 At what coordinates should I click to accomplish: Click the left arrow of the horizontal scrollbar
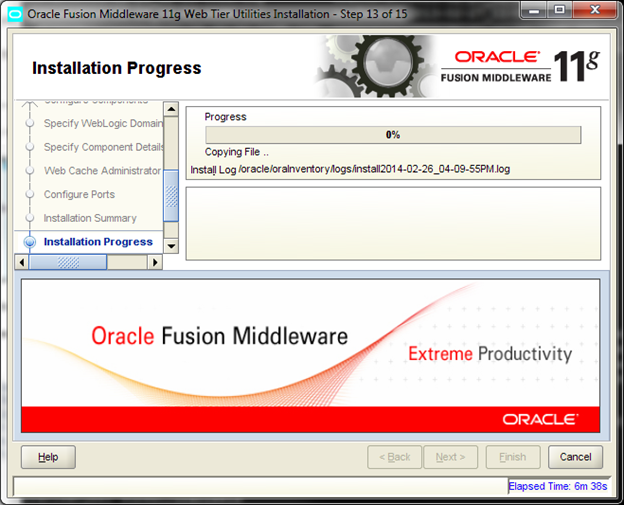[22, 262]
